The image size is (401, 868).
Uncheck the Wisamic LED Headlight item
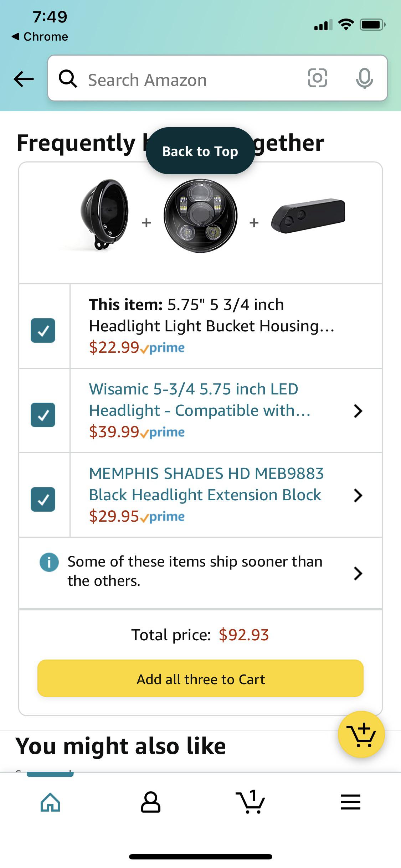[x=43, y=415]
